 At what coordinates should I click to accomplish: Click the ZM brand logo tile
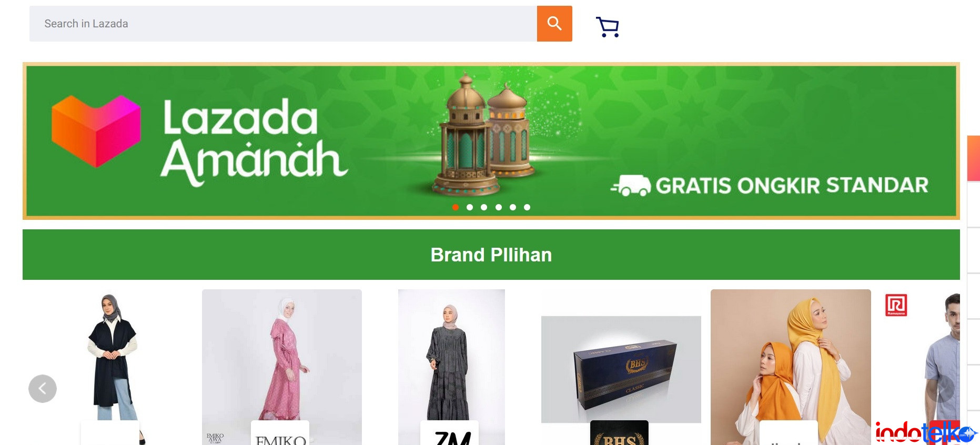point(450,433)
